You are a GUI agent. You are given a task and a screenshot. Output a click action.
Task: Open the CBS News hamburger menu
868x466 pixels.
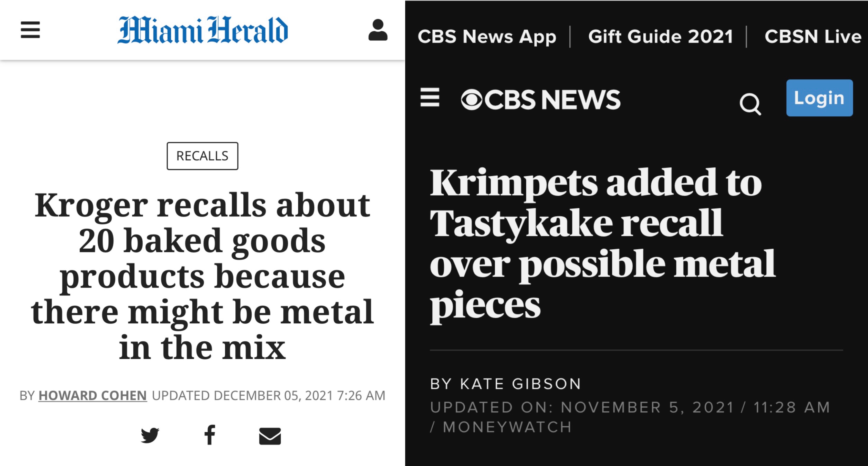[x=430, y=97]
